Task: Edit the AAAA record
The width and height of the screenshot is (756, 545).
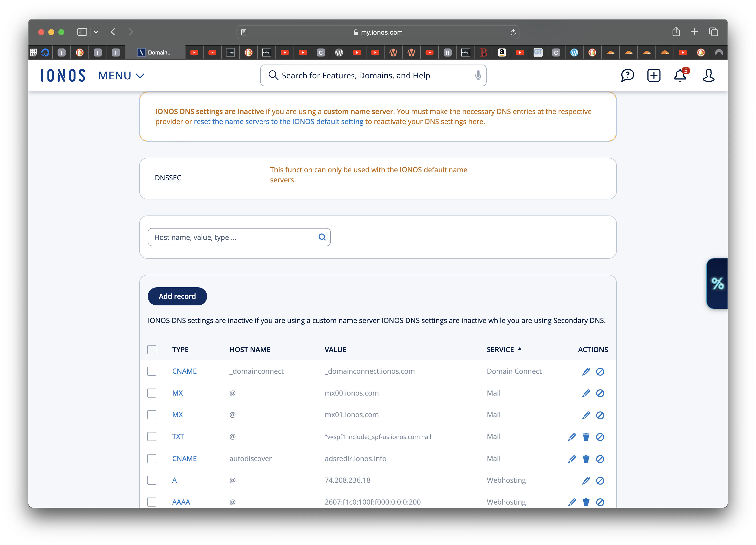Action: (572, 502)
